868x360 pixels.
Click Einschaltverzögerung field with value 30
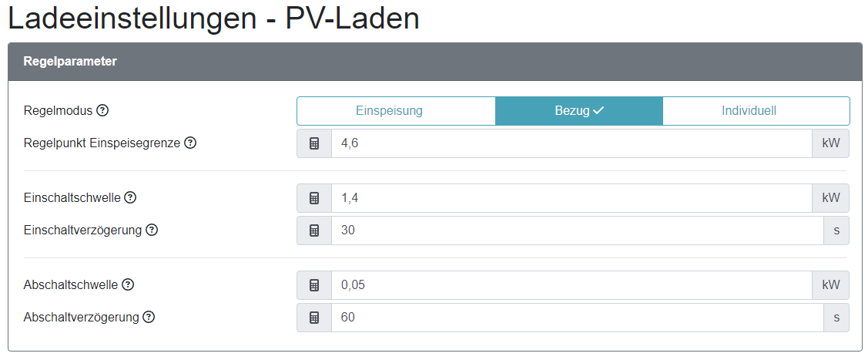coord(578,230)
